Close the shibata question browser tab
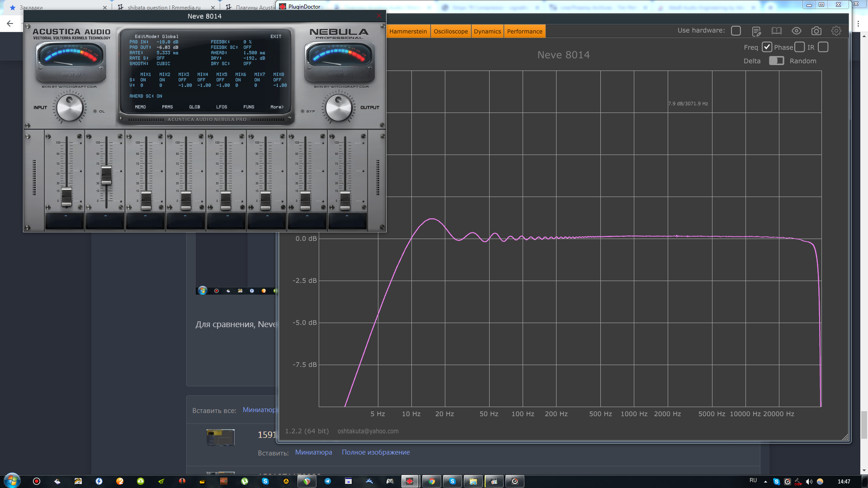The height and width of the screenshot is (488, 868). (213, 7)
